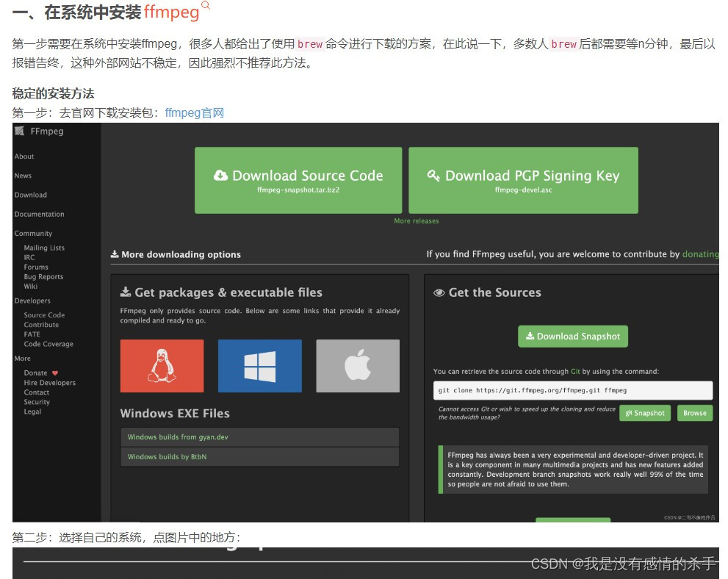Click the git clone command field
The height and width of the screenshot is (579, 728).
click(573, 390)
